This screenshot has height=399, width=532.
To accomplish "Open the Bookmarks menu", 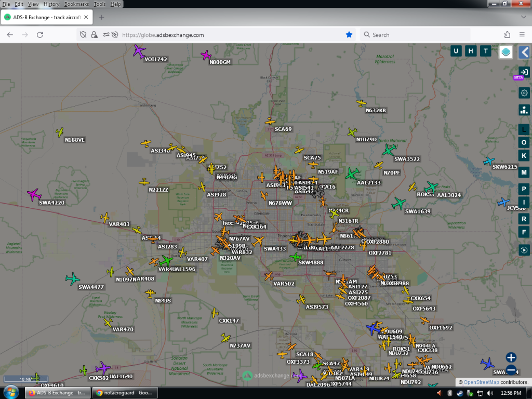I will click(x=76, y=4).
